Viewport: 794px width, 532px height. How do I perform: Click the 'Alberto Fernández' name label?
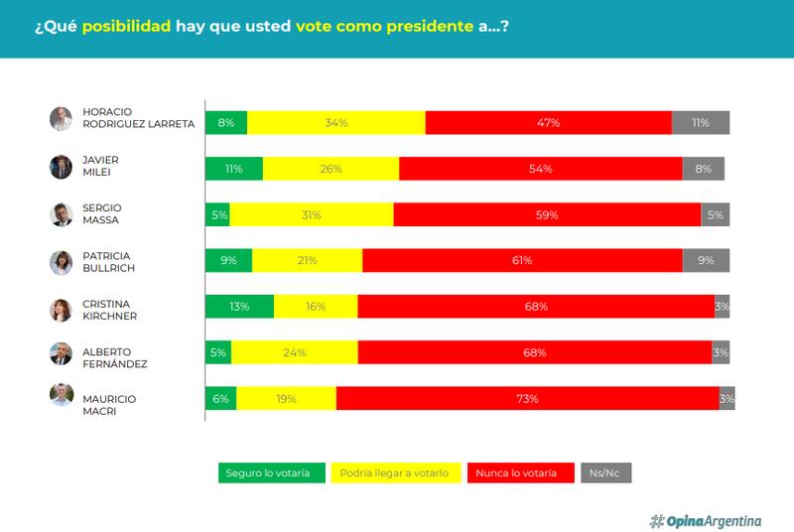coord(115,357)
